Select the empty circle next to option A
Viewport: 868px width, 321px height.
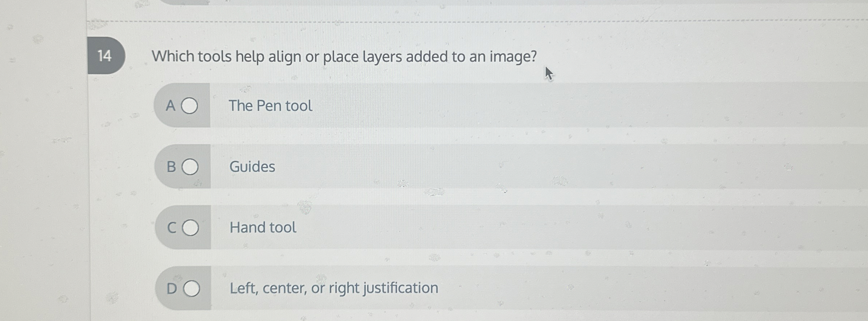click(x=190, y=105)
